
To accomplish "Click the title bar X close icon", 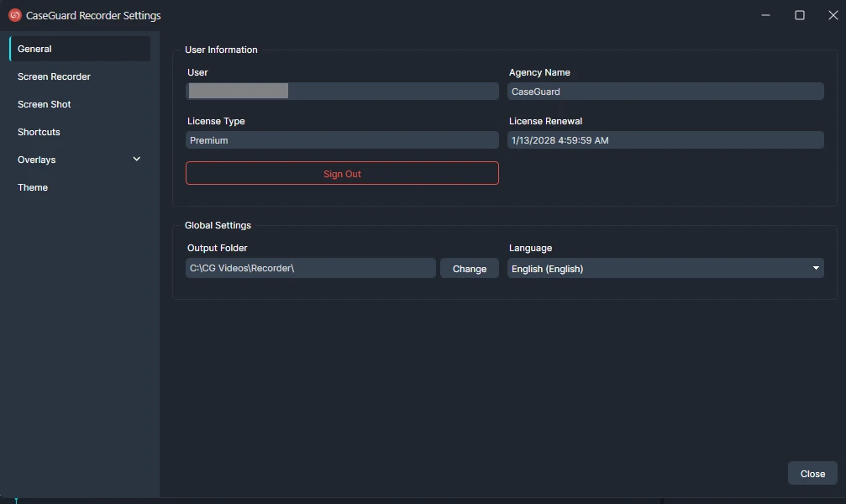I will click(x=833, y=15).
